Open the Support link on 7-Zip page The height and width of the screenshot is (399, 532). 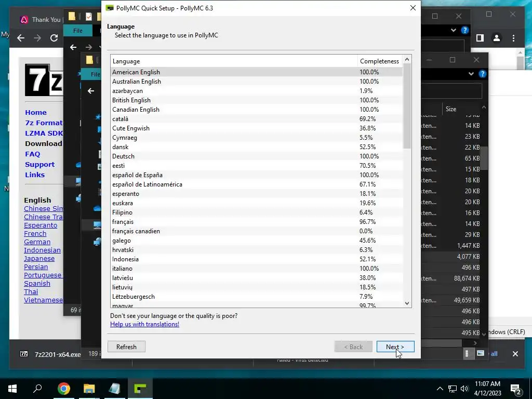pyautogui.click(x=39, y=165)
